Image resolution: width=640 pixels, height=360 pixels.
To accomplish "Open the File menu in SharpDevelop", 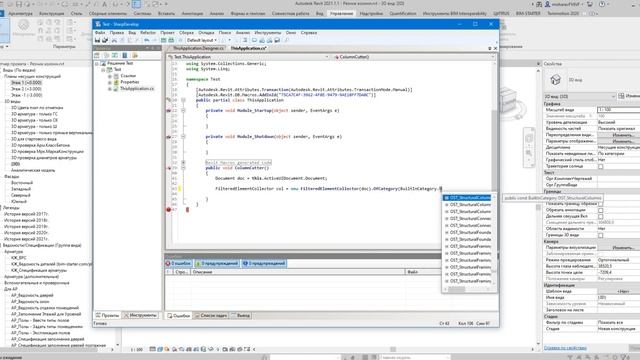I will (100, 33).
